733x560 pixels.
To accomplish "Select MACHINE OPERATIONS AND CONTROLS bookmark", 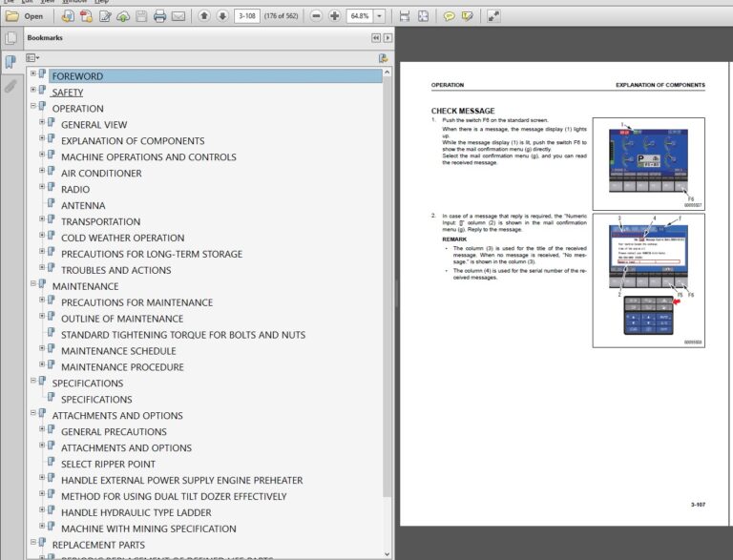I will [149, 157].
